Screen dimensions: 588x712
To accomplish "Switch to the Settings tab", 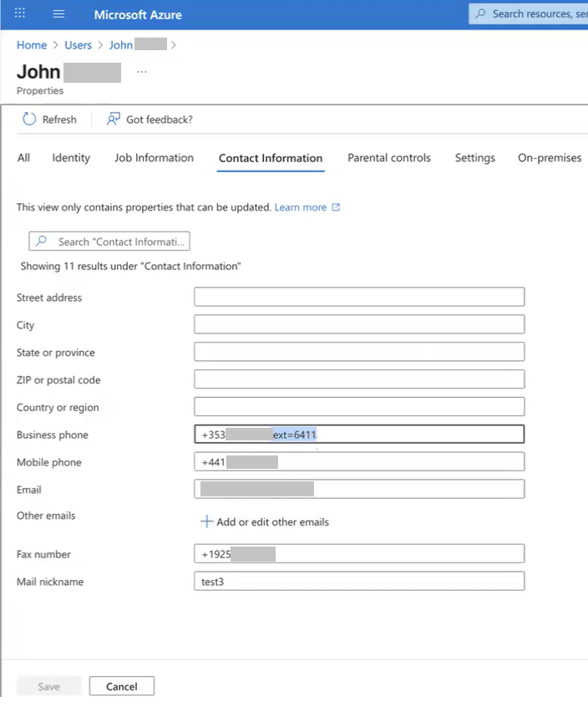I will click(474, 158).
